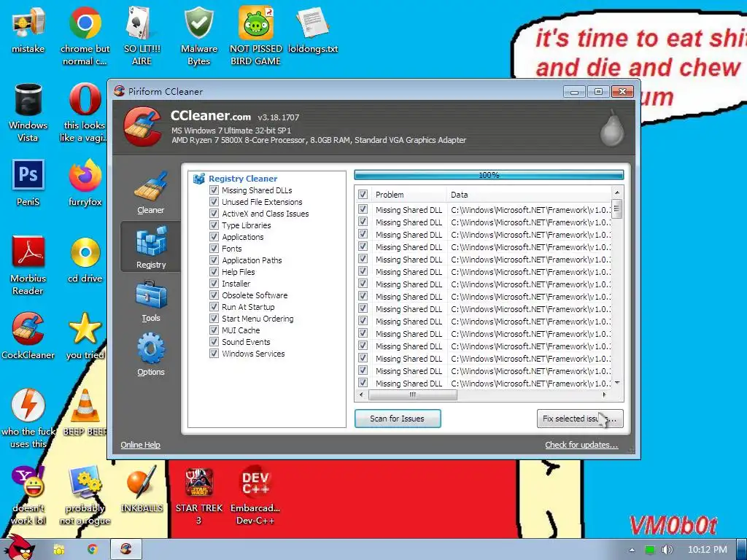The width and height of the screenshot is (747, 560).
Task: Click Fix selected issues button
Action: click(x=580, y=419)
